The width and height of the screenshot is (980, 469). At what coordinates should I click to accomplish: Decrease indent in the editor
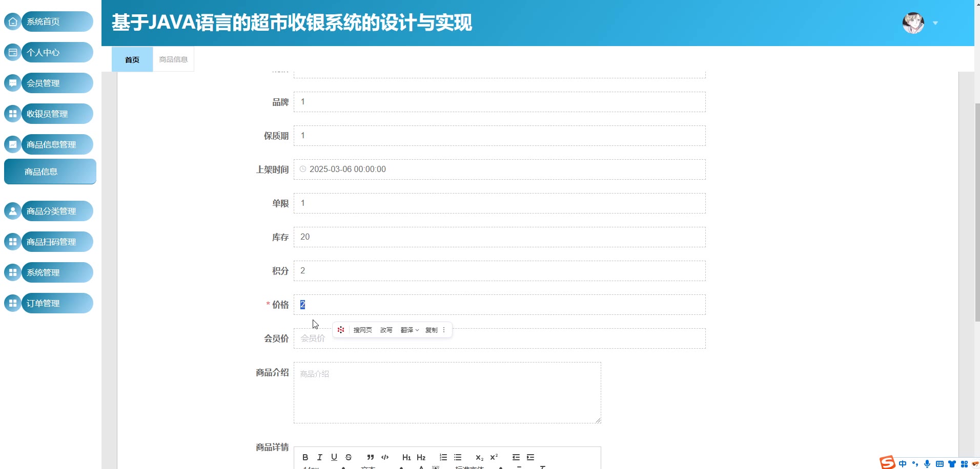[x=516, y=457]
